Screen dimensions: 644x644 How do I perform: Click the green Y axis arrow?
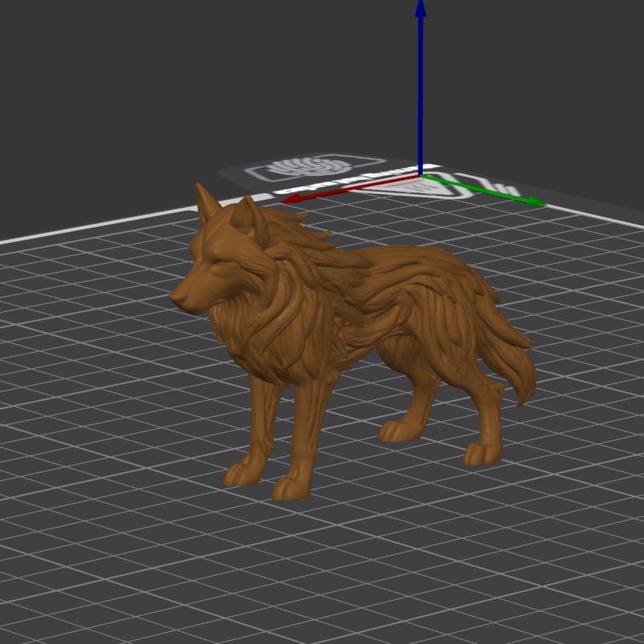[483, 190]
